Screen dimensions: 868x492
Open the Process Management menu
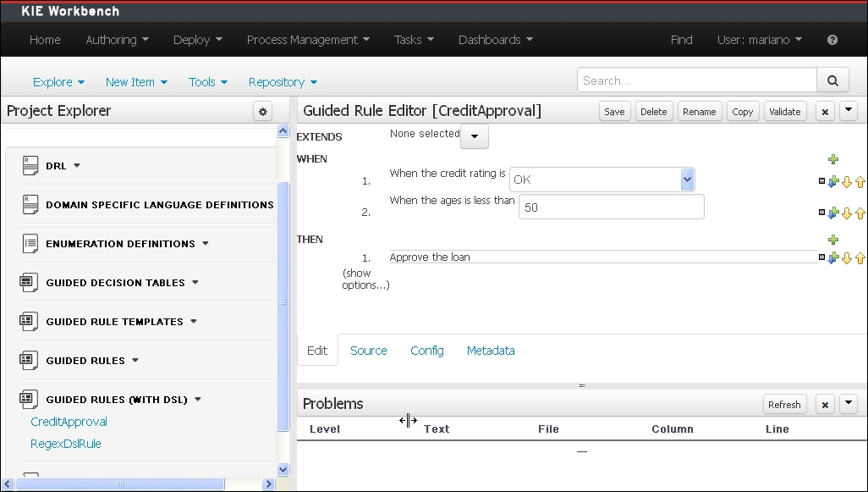(x=308, y=40)
